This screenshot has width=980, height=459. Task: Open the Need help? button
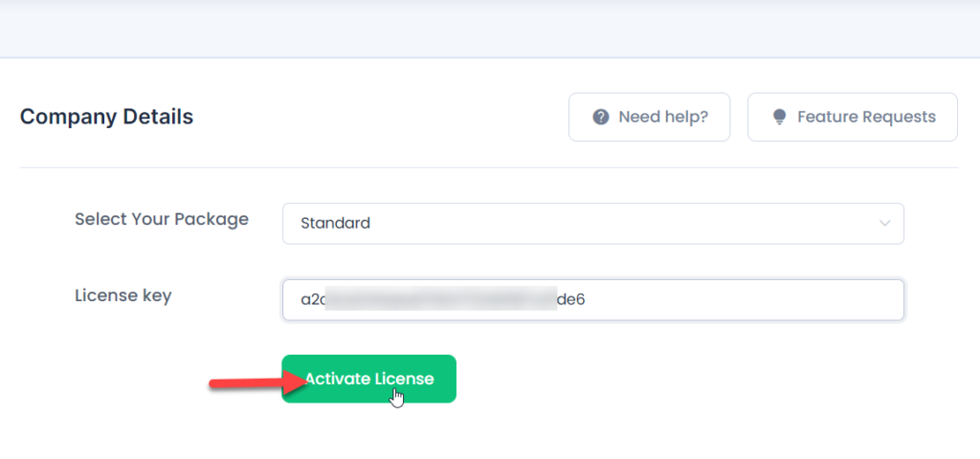click(x=650, y=118)
